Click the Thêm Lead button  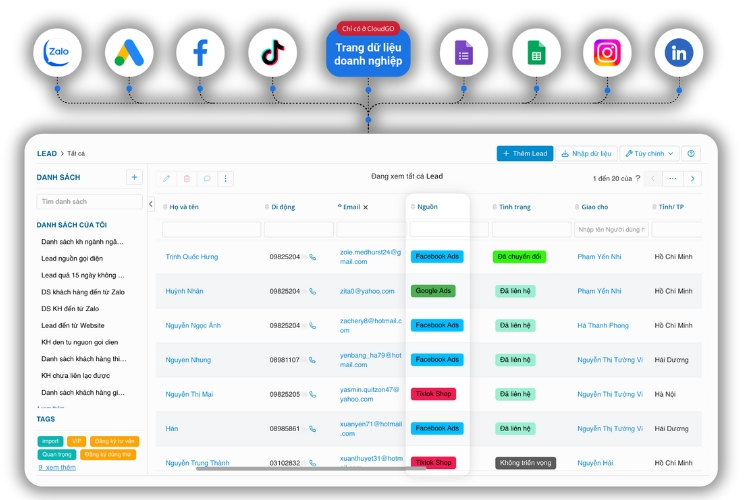coord(524,153)
